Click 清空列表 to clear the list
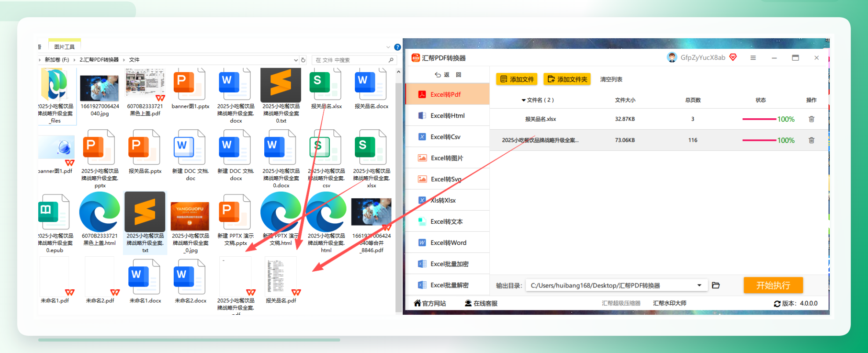 611,79
